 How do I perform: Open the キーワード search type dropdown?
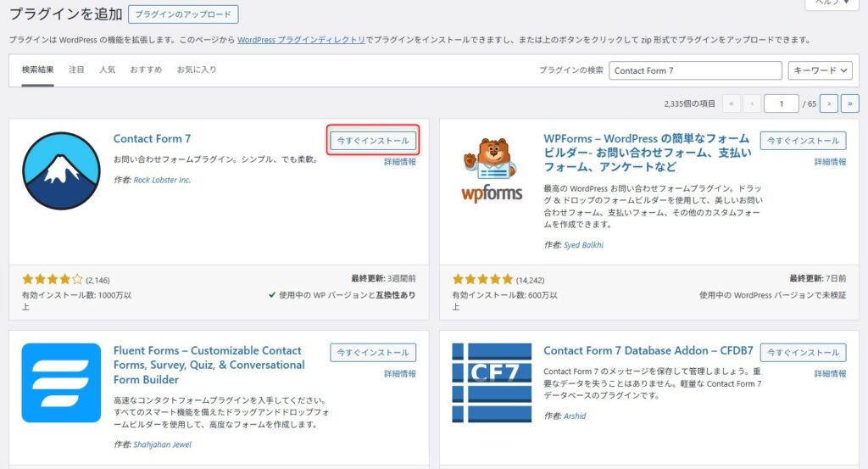pos(819,71)
